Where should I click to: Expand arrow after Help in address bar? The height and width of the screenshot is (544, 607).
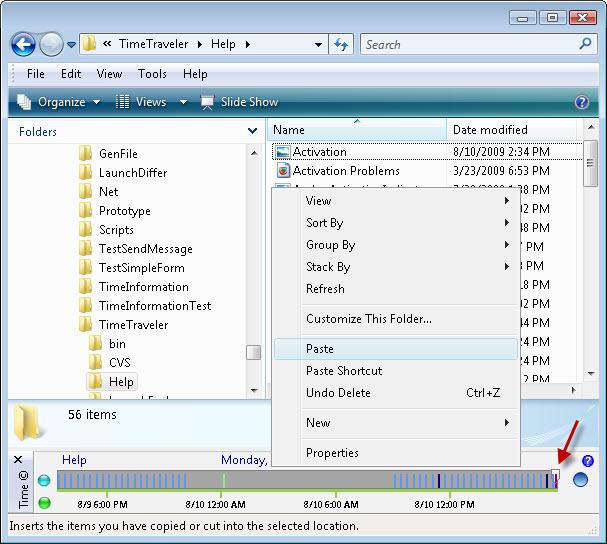click(248, 45)
